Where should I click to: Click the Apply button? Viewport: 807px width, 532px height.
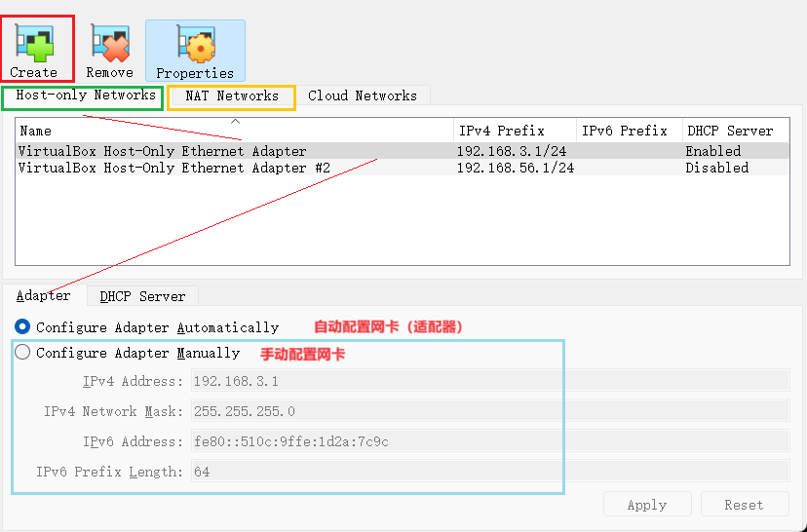point(647,505)
